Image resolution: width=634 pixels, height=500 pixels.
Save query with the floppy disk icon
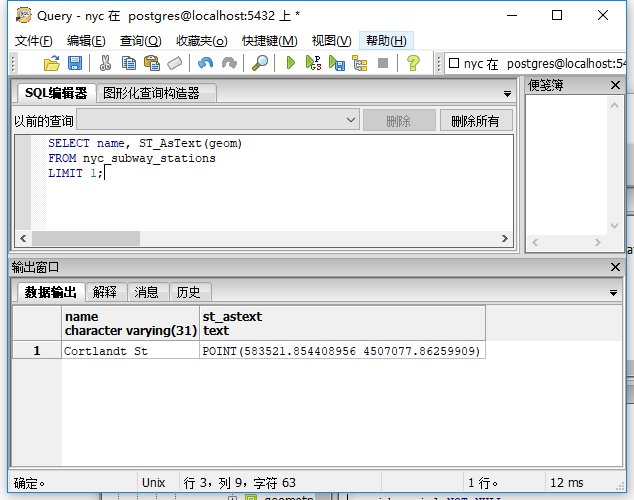coord(75,63)
